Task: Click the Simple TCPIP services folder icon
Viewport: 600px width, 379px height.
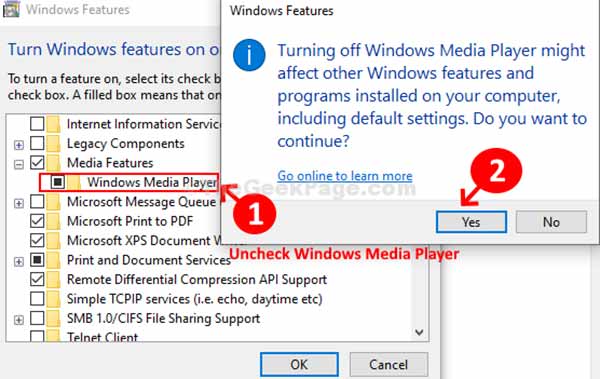Action: [54, 299]
